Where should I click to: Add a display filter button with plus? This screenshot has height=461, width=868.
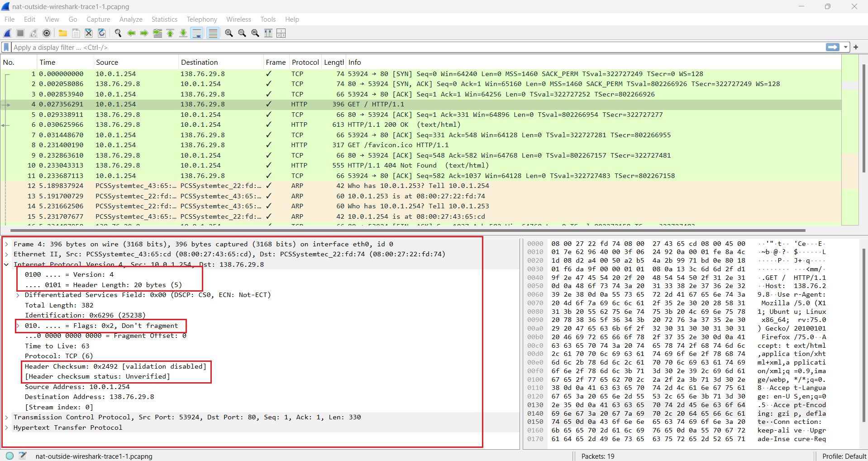(x=856, y=47)
